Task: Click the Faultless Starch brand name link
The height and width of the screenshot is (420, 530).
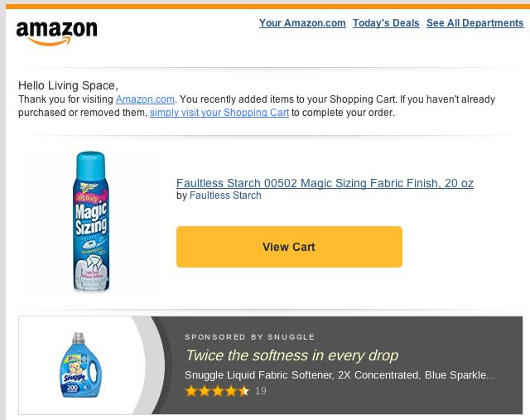Action: tap(225, 196)
